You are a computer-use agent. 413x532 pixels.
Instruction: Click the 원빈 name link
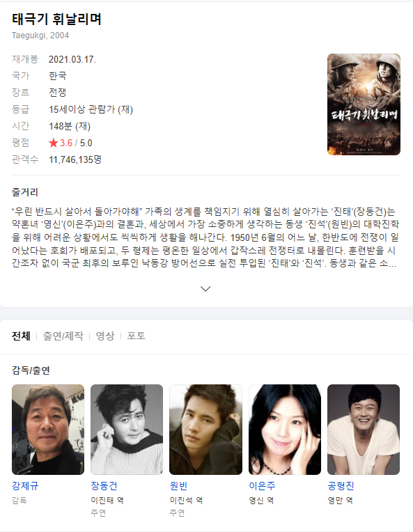[x=178, y=486]
